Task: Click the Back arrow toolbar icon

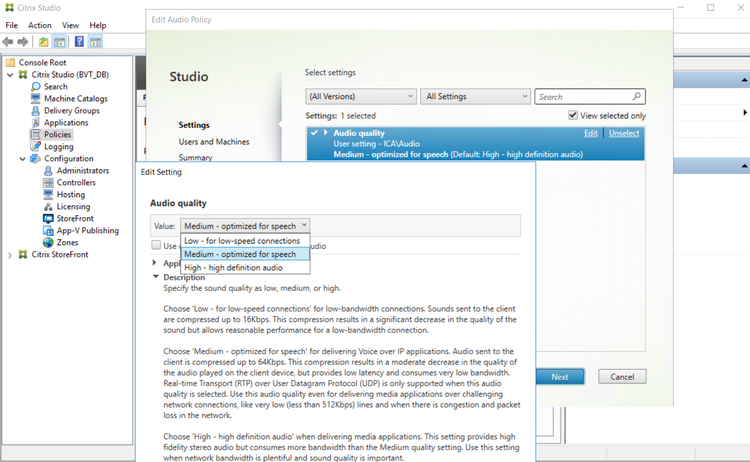Action: coord(8,42)
